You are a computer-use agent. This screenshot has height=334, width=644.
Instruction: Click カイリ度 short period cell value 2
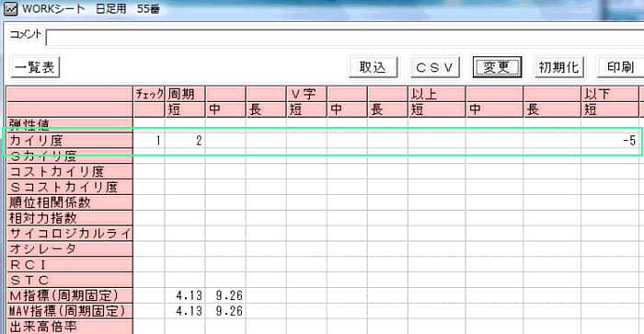[x=185, y=141]
